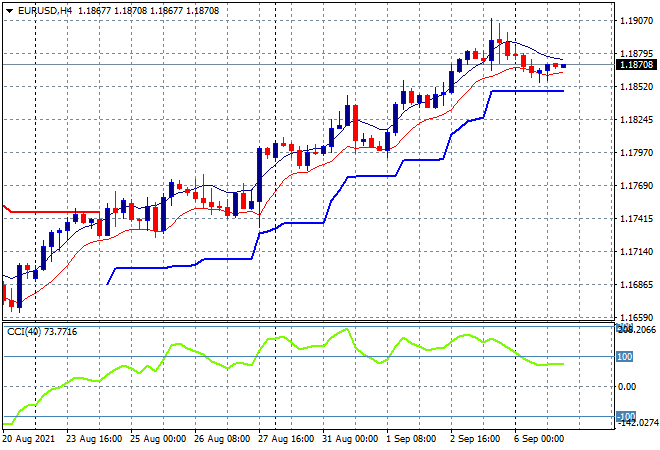The width and height of the screenshot is (660, 450).
Task: Click the 1.17690 price scale value
Action: pyautogui.click(x=636, y=186)
